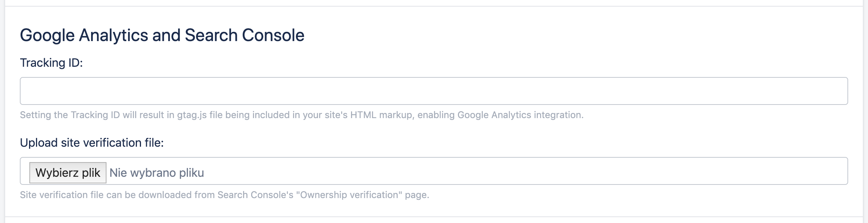Click the "Google Analytics and Search Console" heading

pos(162,36)
